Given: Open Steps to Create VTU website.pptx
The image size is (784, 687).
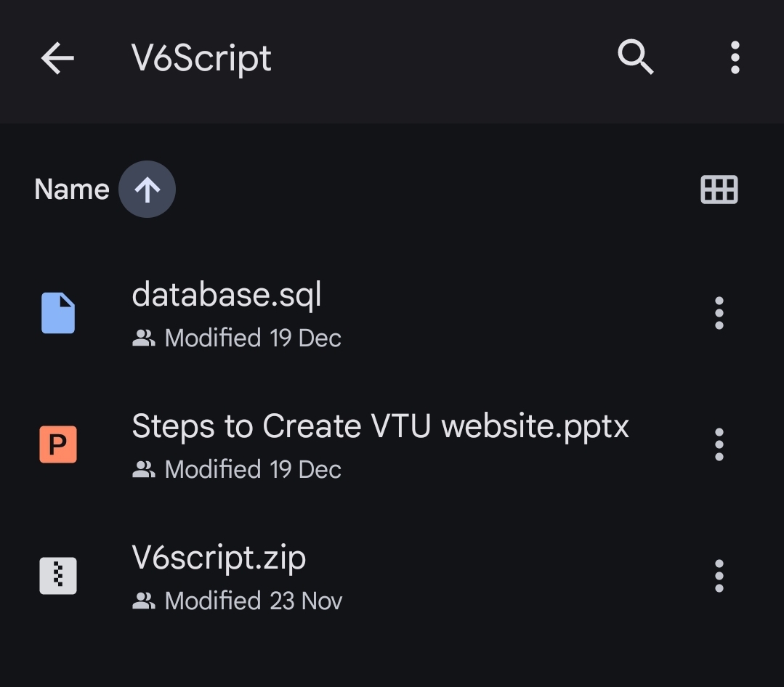Looking at the screenshot, I should 380,426.
